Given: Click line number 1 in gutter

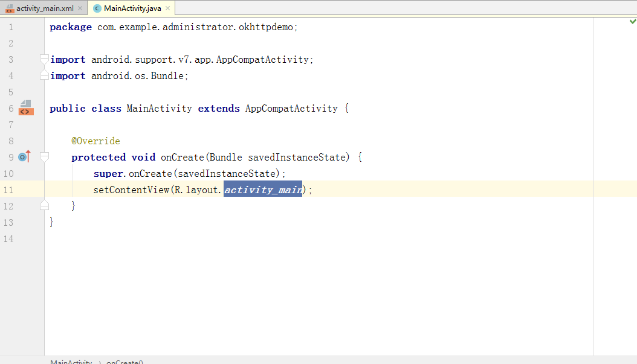Looking at the screenshot, I should tap(11, 27).
